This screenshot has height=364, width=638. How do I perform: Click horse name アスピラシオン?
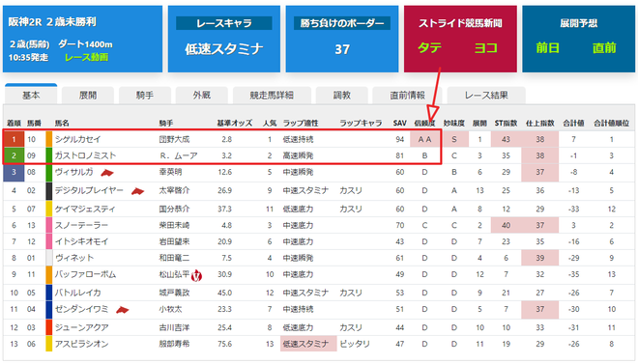click(x=81, y=344)
